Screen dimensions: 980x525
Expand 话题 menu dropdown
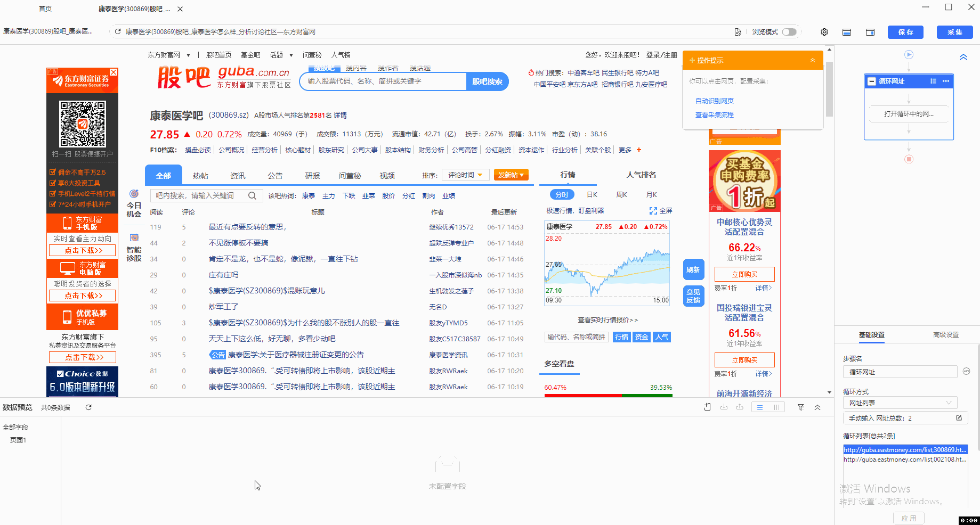[x=291, y=55]
